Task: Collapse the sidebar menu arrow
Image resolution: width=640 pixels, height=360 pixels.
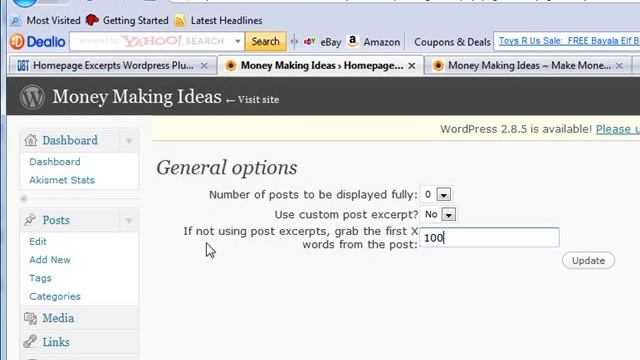Action: [23, 199]
